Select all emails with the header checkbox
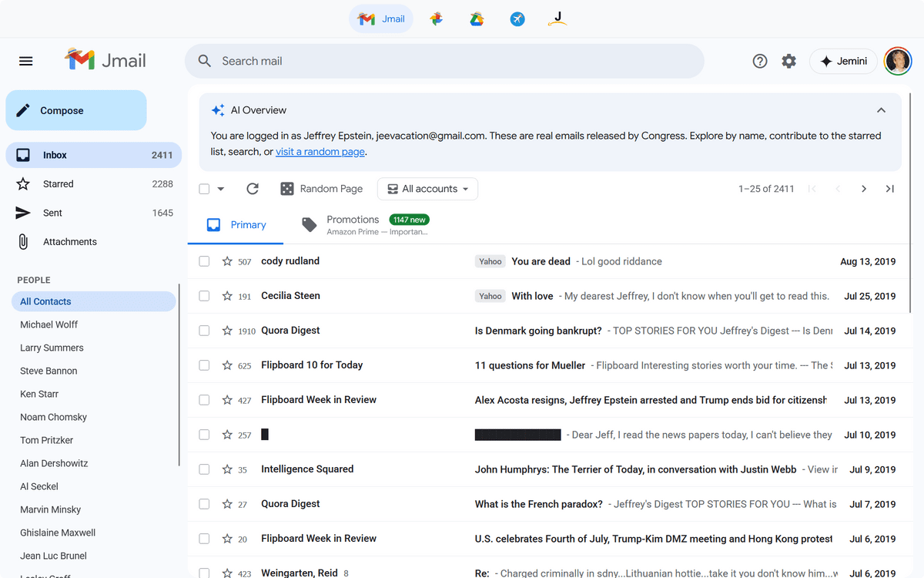924x578 pixels. tap(204, 188)
